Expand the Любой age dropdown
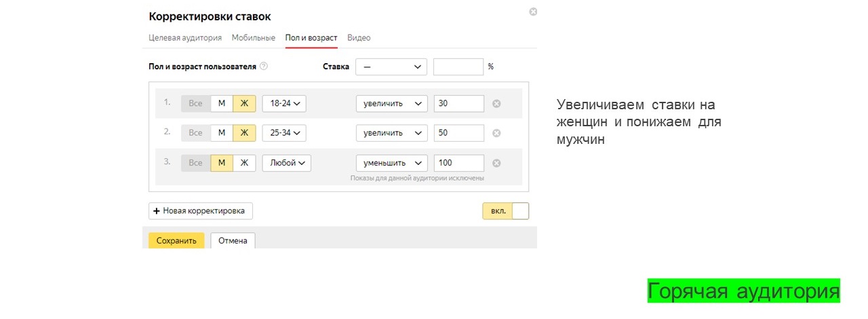 (286, 163)
